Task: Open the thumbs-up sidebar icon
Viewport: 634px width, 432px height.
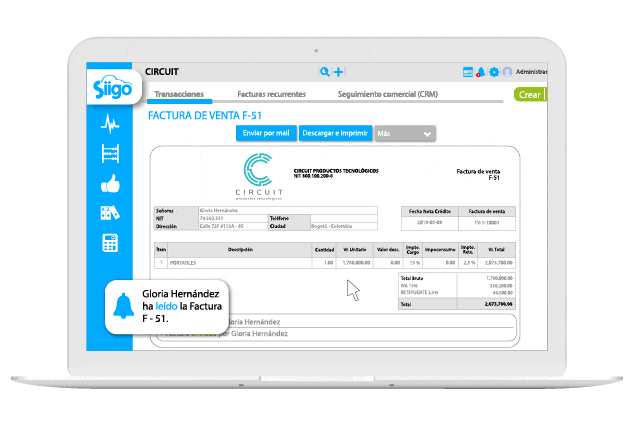Action: [x=110, y=184]
